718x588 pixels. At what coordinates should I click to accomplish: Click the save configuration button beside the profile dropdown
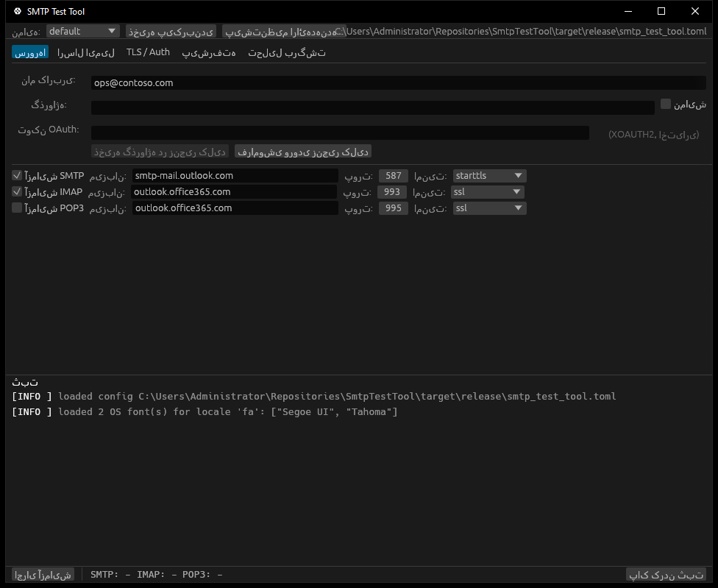171,32
